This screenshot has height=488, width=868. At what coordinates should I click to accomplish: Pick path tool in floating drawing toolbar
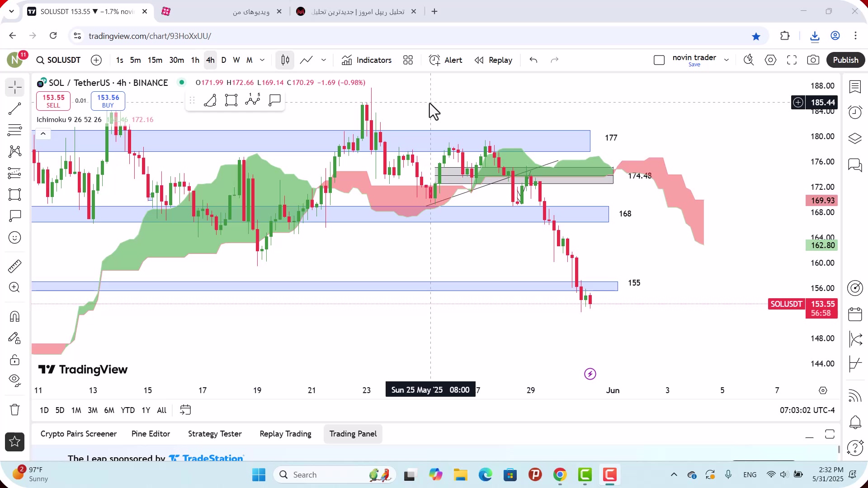253,100
